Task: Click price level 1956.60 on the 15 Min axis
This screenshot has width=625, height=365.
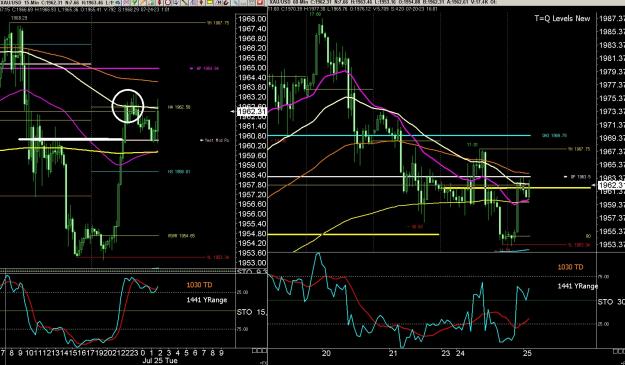Action: tap(252, 204)
